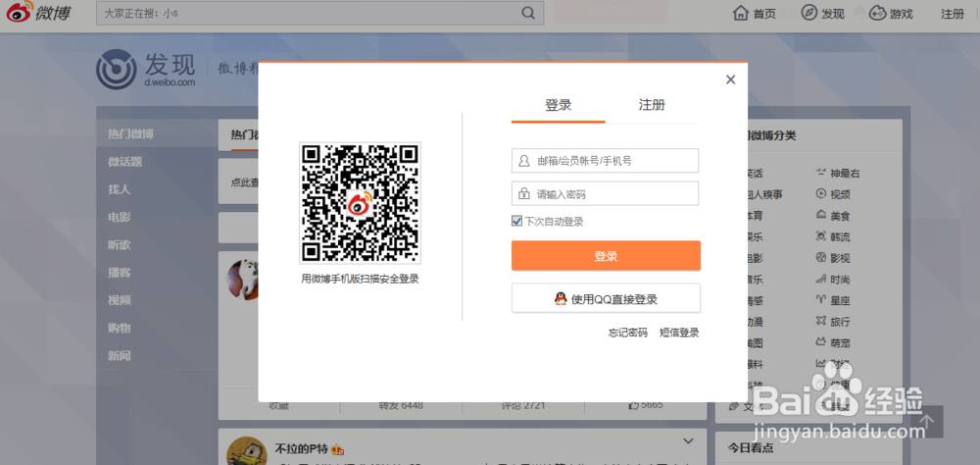Image resolution: width=980 pixels, height=465 pixels.
Task: Select 找人 in left sidebar
Action: pos(120,189)
